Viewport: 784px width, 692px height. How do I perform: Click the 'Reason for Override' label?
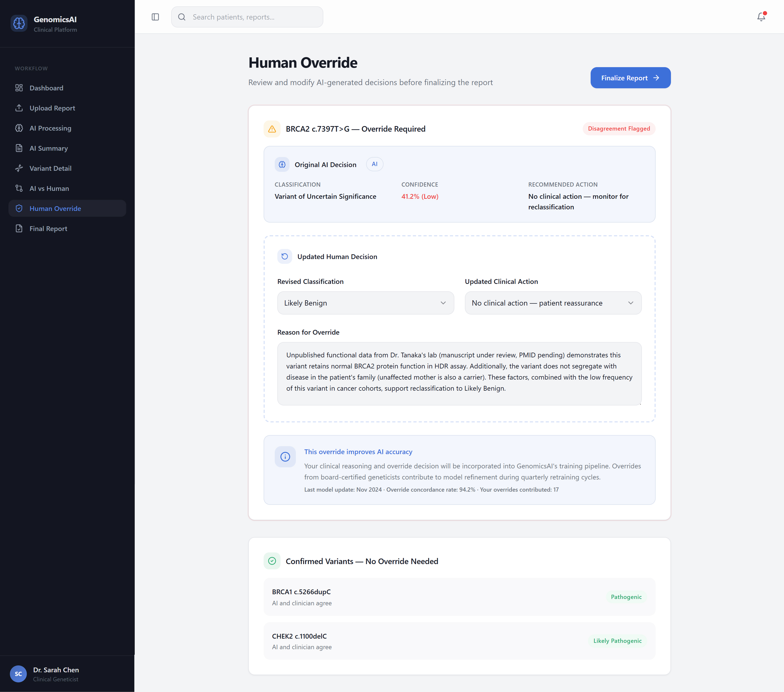point(308,332)
